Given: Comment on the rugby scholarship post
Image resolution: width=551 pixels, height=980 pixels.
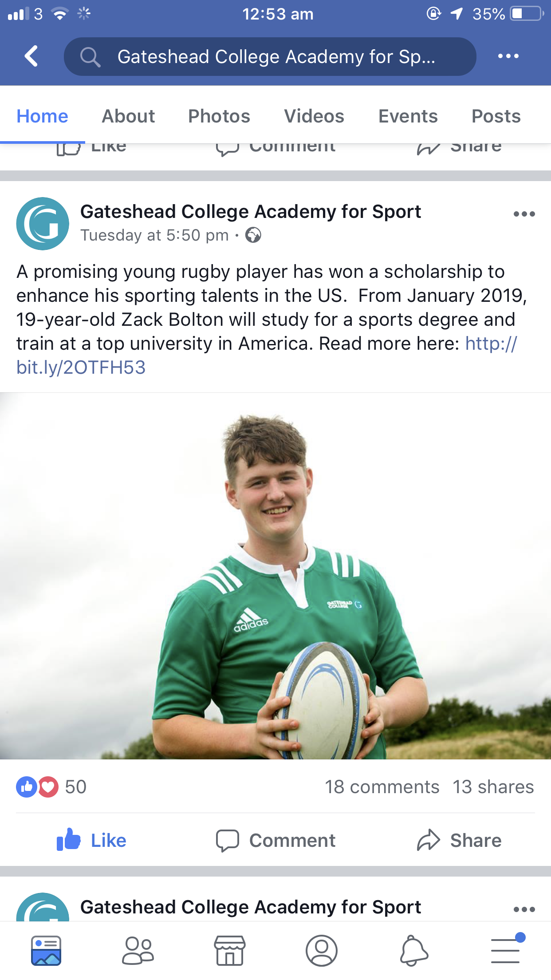Looking at the screenshot, I should 275,840.
